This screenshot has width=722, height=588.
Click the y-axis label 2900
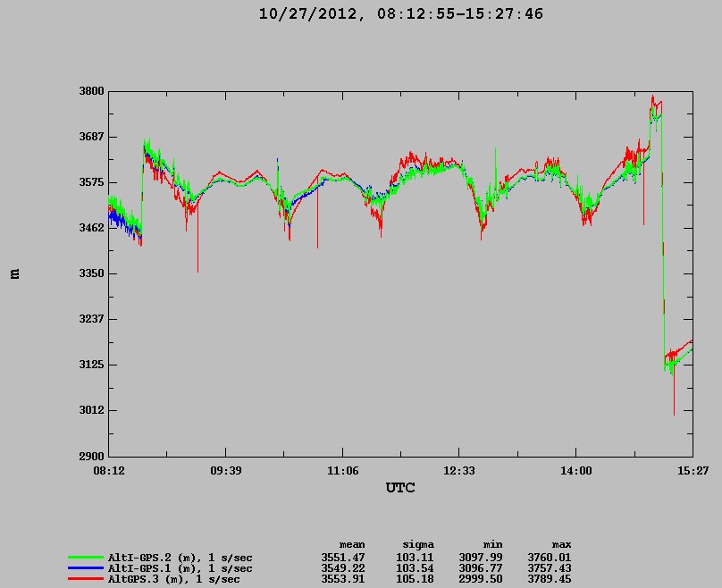[x=91, y=457]
